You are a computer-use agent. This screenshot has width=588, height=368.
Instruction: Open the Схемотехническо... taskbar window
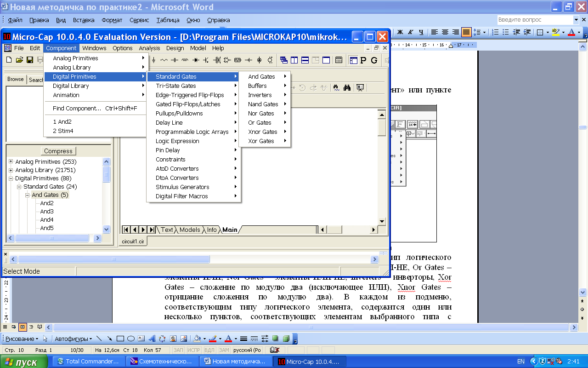(162, 362)
